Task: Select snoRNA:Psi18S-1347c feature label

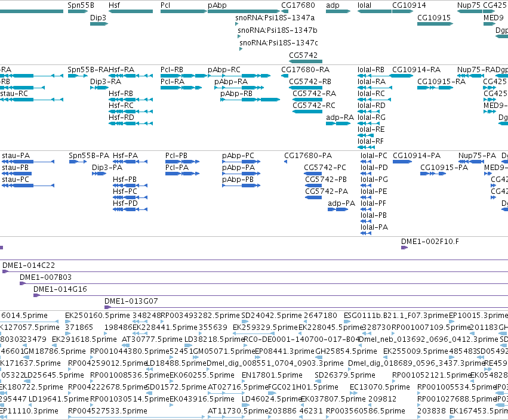Action: pos(279,43)
